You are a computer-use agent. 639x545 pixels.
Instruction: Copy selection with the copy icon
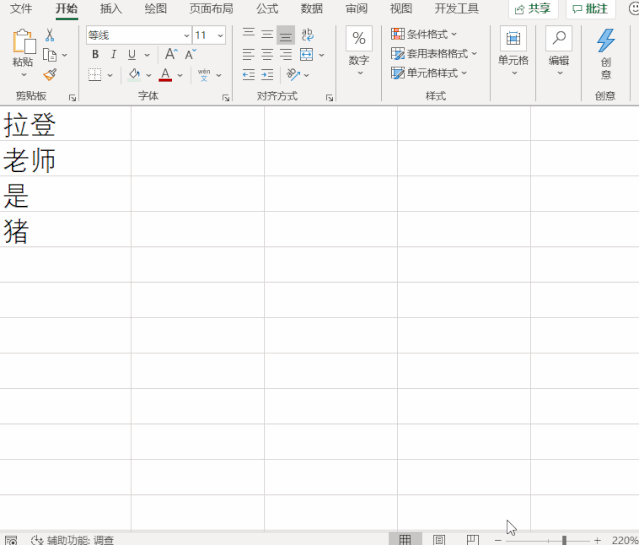point(50,55)
